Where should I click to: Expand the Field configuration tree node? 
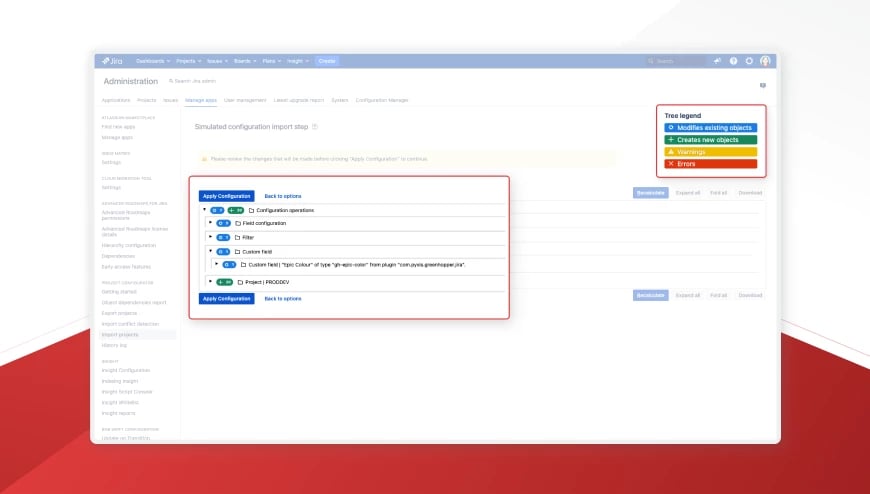point(210,223)
